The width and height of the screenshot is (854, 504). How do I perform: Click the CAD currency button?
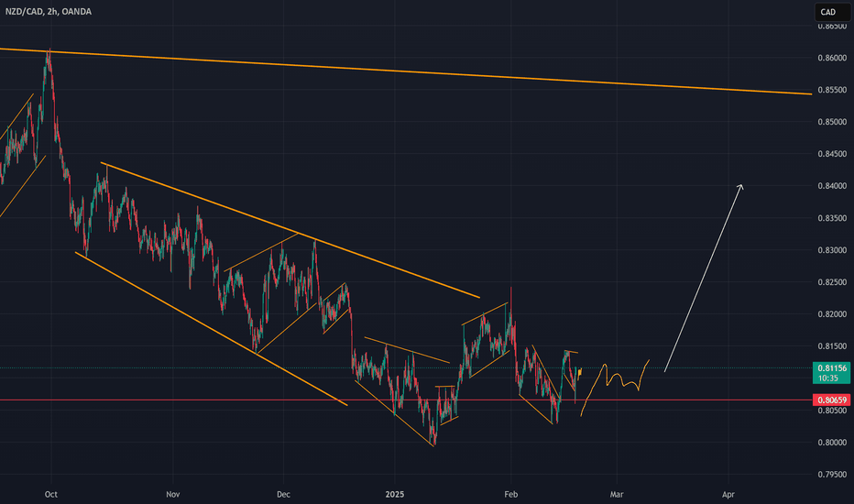pos(832,12)
